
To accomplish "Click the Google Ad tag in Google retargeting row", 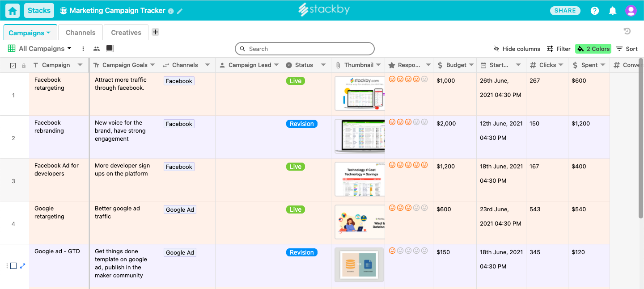I will point(180,209).
